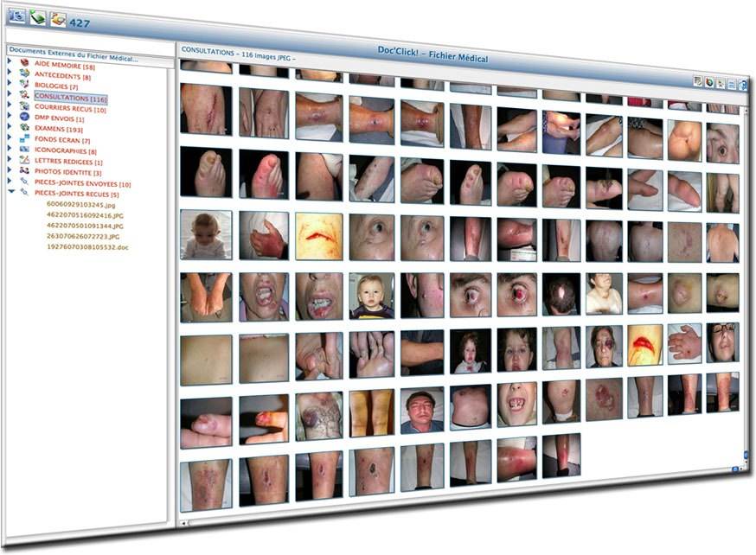
Task: Click the yellow folder icon beside 427
Action: (58, 20)
